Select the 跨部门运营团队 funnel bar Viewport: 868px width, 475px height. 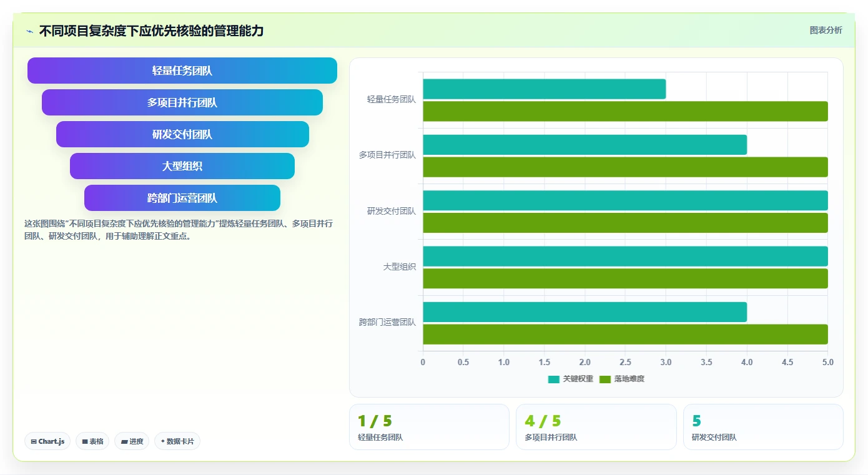182,198
